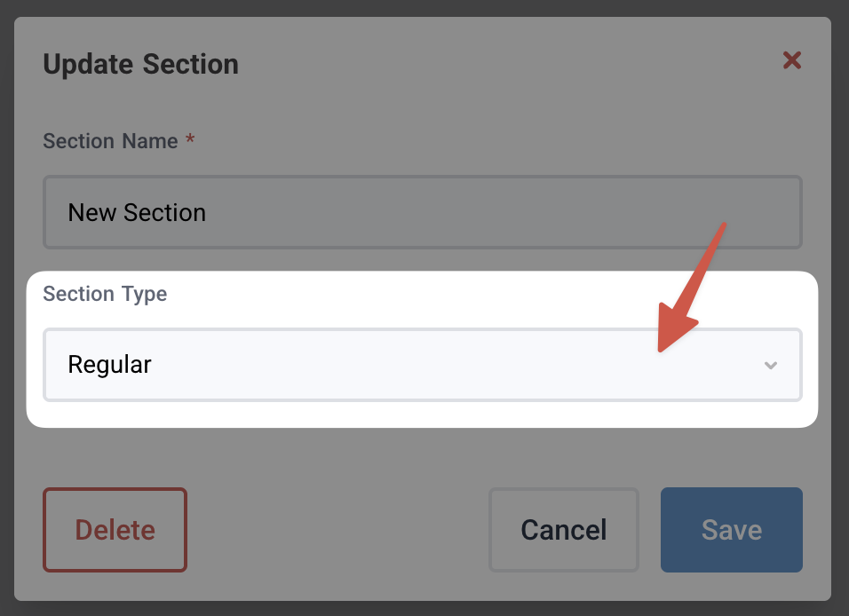Screen dimensions: 849x616
Task: Click the selected 'Regular' value text
Action: (110, 365)
